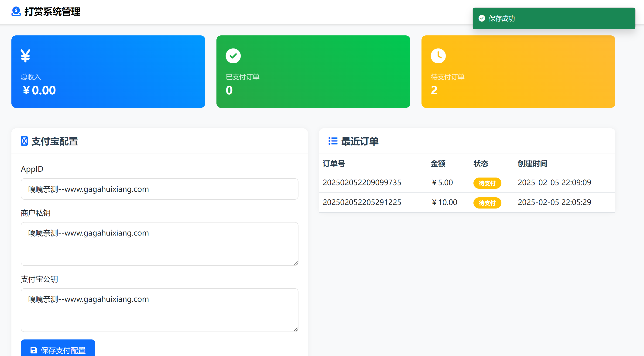Click the 支付宝公钥 field label

tap(39, 279)
